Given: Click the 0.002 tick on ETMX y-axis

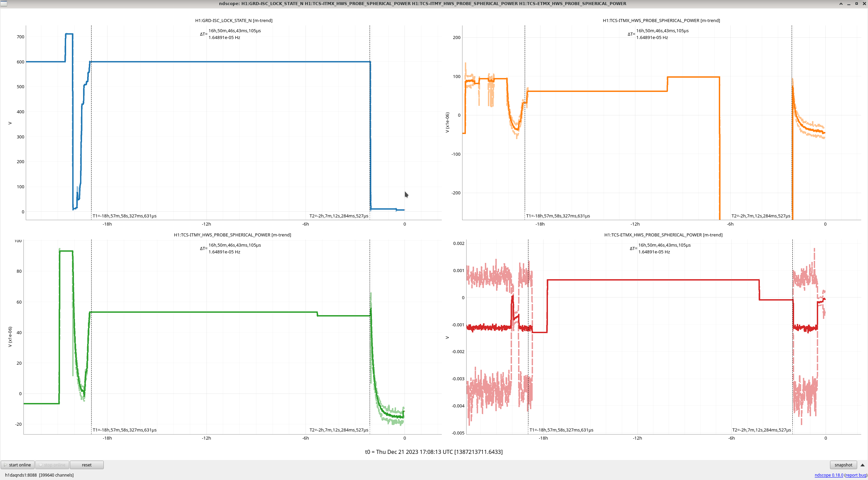Looking at the screenshot, I should (459, 243).
